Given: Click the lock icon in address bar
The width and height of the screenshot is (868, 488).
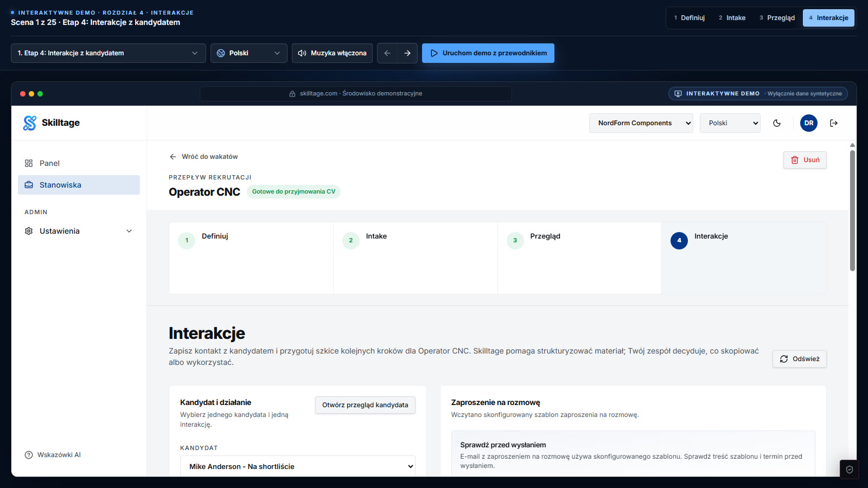Looking at the screenshot, I should pos(292,94).
